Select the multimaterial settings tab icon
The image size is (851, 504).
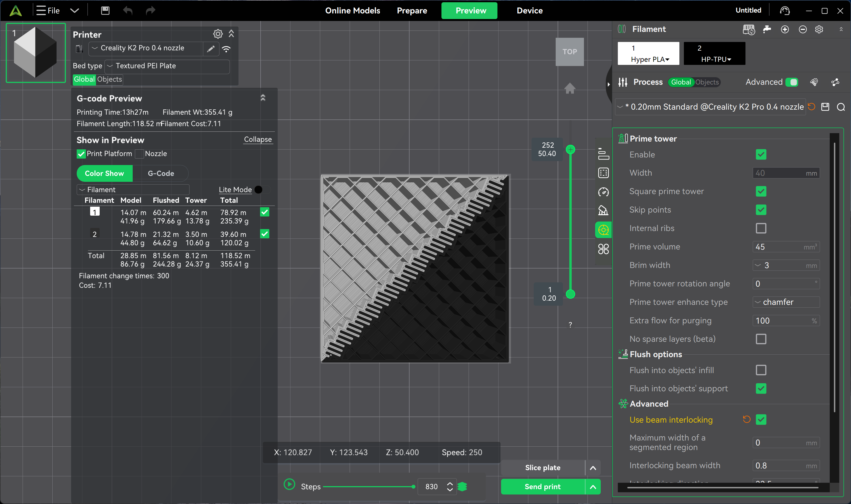click(603, 230)
